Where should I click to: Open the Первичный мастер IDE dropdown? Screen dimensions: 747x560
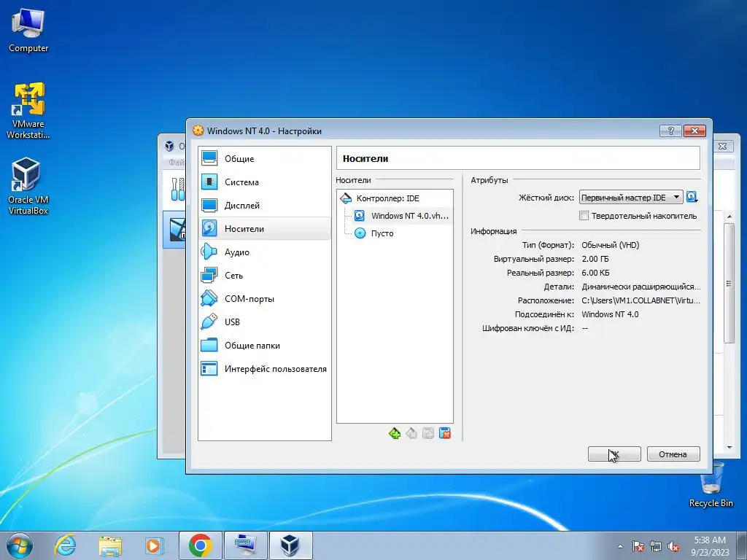pyautogui.click(x=631, y=197)
